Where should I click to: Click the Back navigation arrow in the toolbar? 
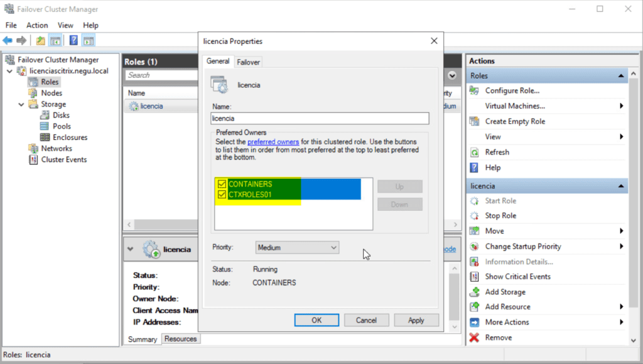click(9, 40)
